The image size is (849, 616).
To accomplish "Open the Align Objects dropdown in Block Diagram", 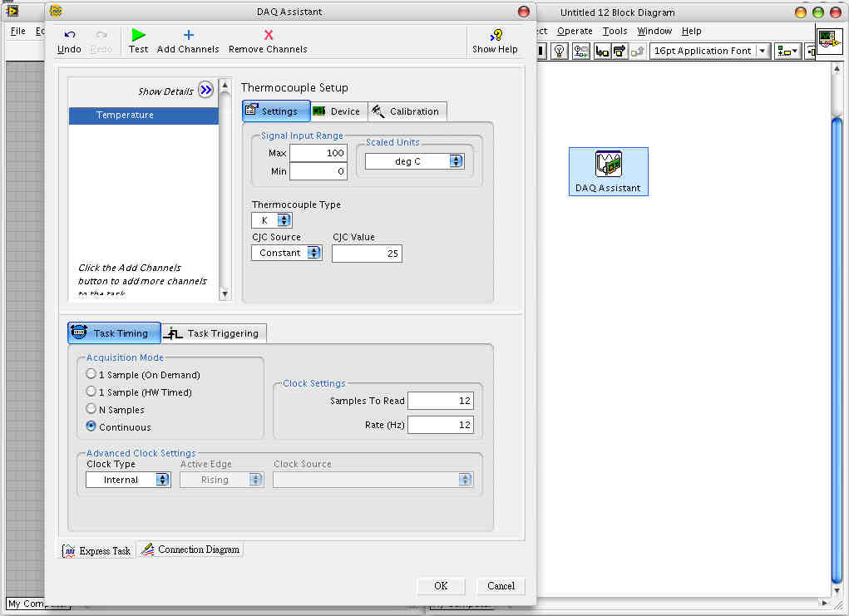I will pos(787,51).
